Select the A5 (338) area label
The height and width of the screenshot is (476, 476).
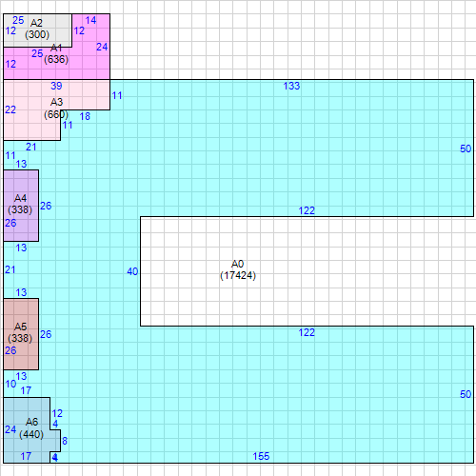tap(20, 332)
